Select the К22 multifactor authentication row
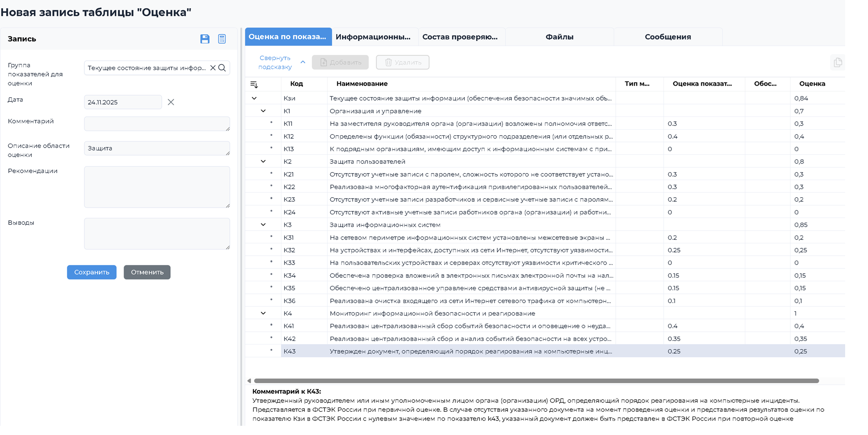This screenshot has width=868, height=435. coord(470,187)
